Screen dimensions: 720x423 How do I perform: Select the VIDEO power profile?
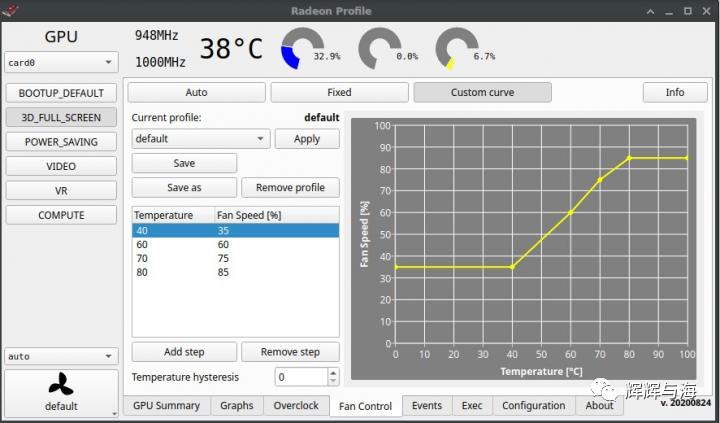tap(61, 166)
